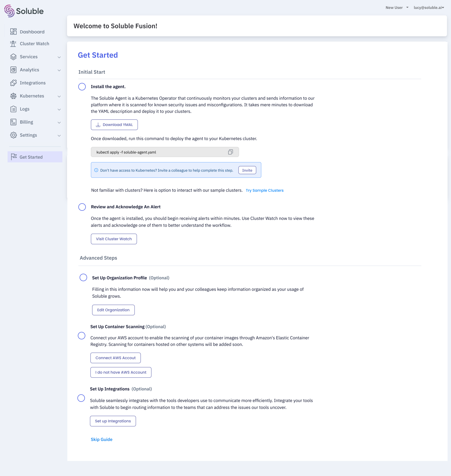451x476 pixels.
Task: Copy the kubectl command with copy icon
Action: 231,152
